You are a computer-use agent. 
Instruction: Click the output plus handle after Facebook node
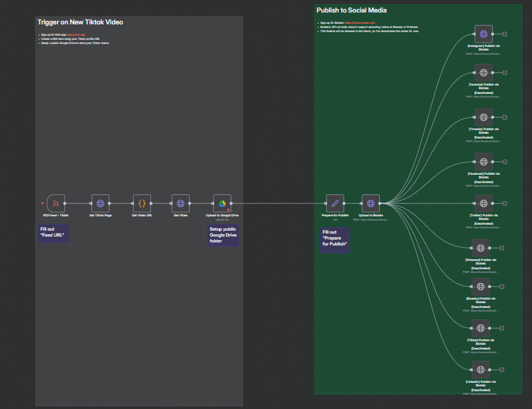(505, 162)
